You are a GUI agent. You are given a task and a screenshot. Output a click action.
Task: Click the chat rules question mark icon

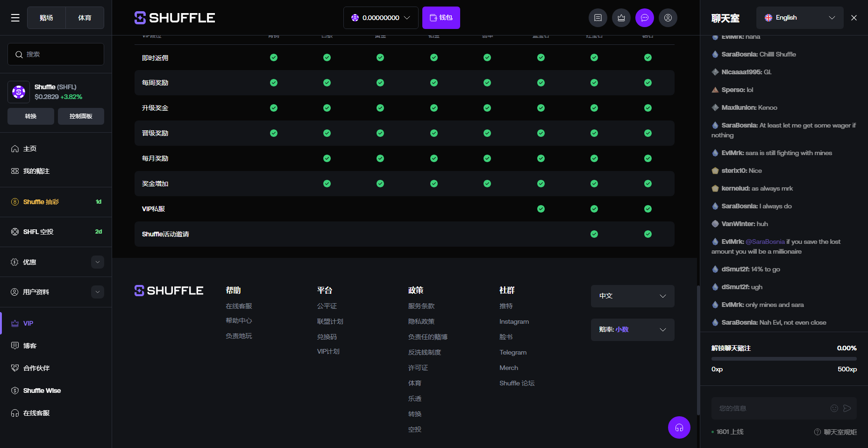click(818, 432)
